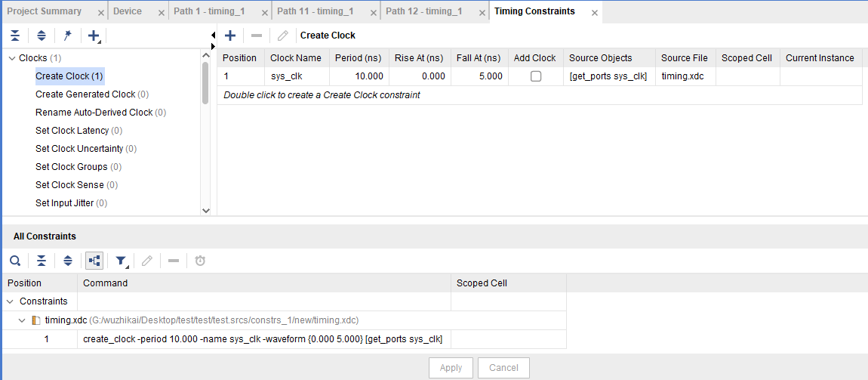868x380 pixels.
Task: Collapse the Clocks tree node
Action: tap(11, 58)
